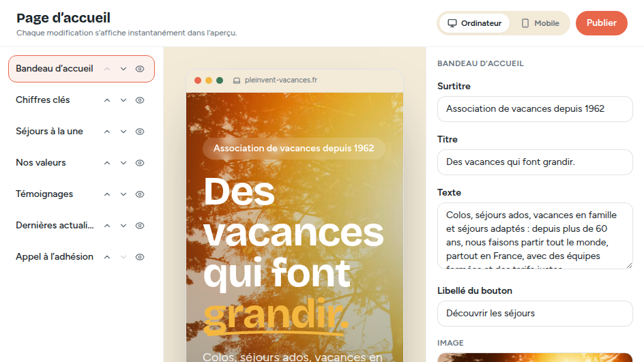Viewport: 644px width, 362px height.
Task: Click the red dot in preview browser
Action: [x=198, y=80]
